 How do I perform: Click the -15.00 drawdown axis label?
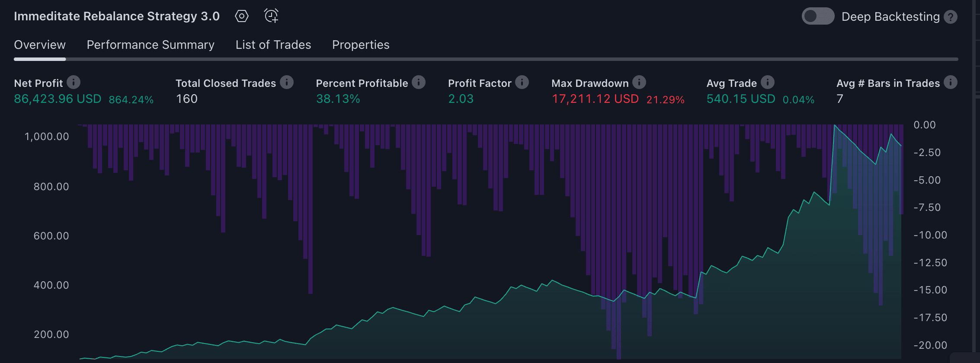point(930,290)
